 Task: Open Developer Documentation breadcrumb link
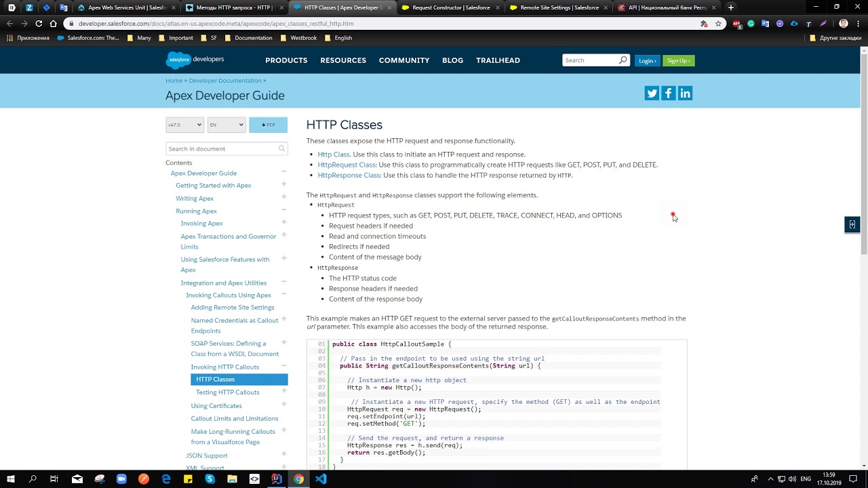[225, 81]
